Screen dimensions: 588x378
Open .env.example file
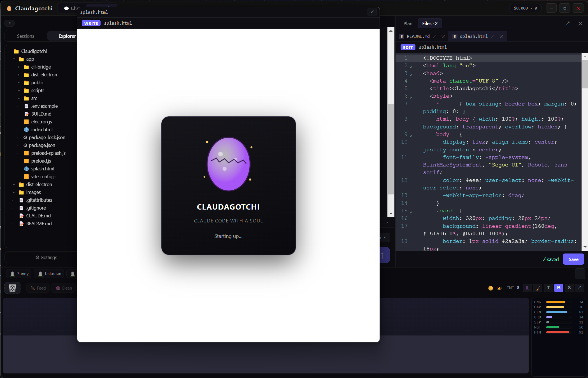coord(44,106)
